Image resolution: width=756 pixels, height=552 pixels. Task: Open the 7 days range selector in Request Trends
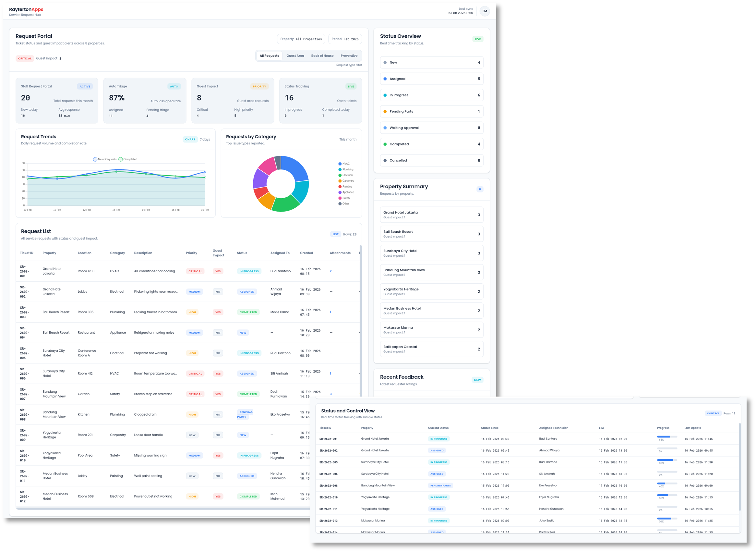[204, 139]
